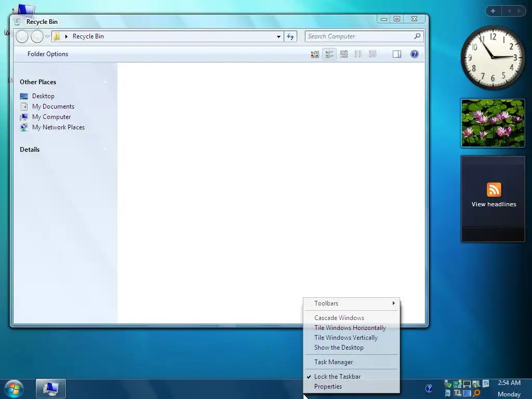
Task: Click the tray help question mark icon
Action: pyautogui.click(x=429, y=389)
